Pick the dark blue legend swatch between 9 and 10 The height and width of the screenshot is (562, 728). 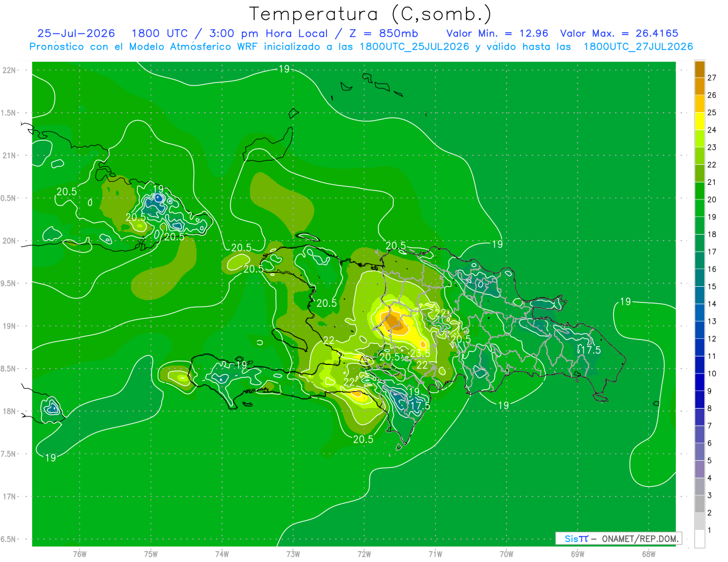click(x=699, y=382)
